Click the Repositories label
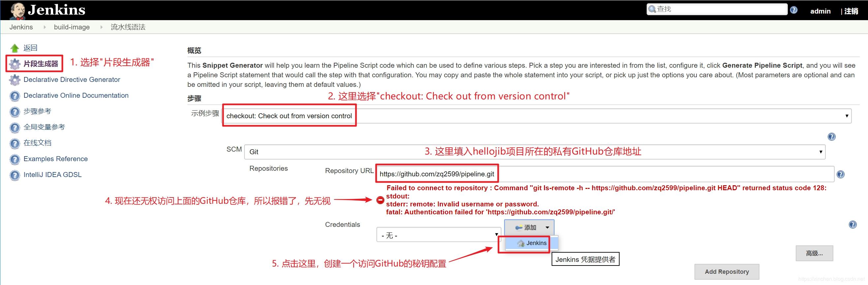The width and height of the screenshot is (868, 285). [269, 168]
